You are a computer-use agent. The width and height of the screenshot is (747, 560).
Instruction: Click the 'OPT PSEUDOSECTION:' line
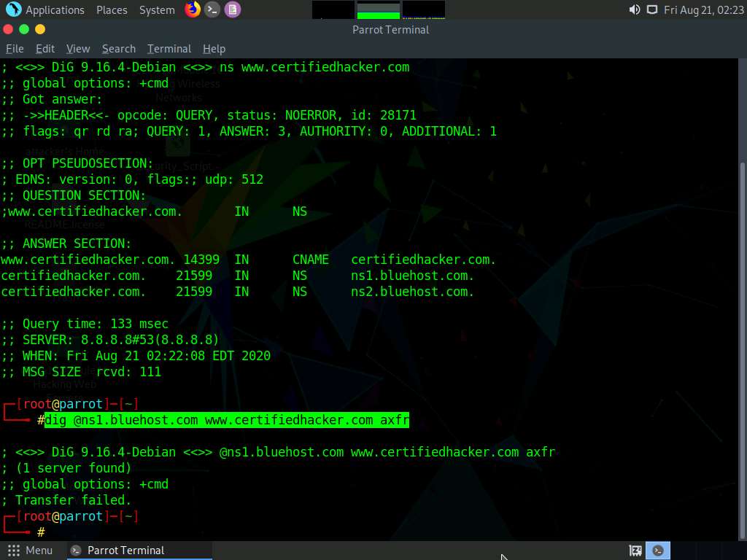point(77,163)
